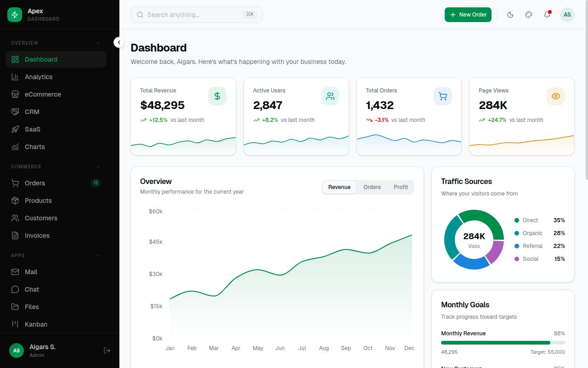This screenshot has width=588, height=368.
Task: Open the theme palette icon
Action: click(529, 15)
